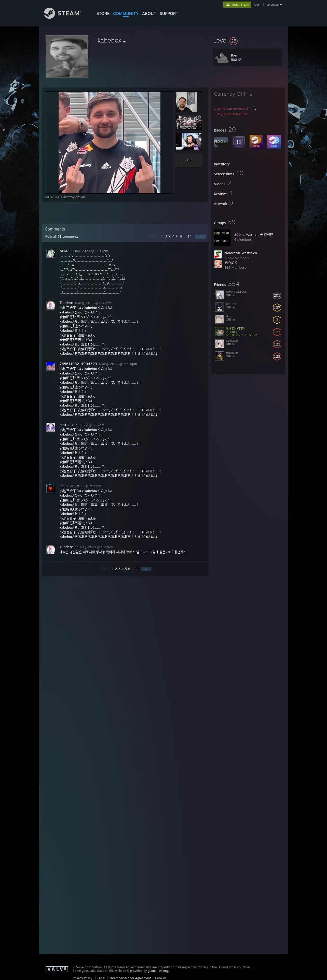Open the COMMUNITY menu

pos(126,14)
